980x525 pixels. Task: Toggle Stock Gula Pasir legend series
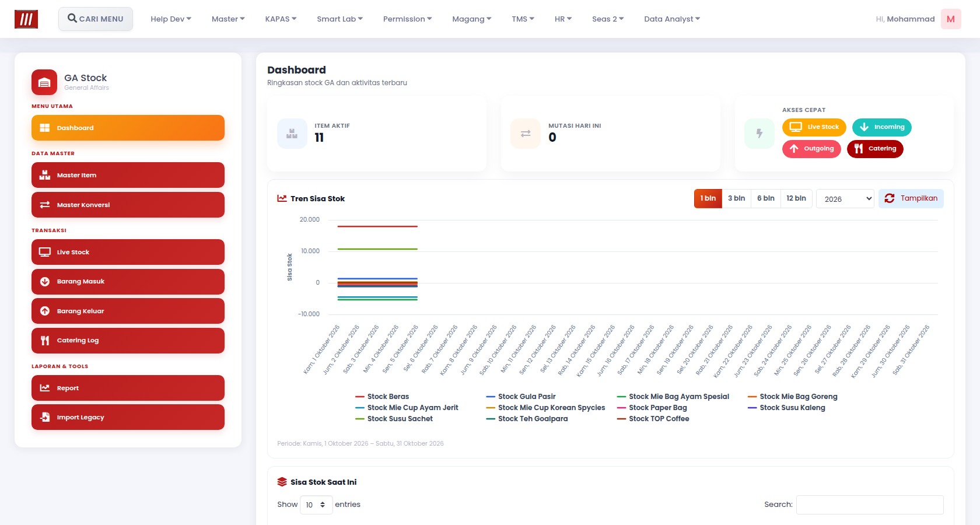coord(520,397)
